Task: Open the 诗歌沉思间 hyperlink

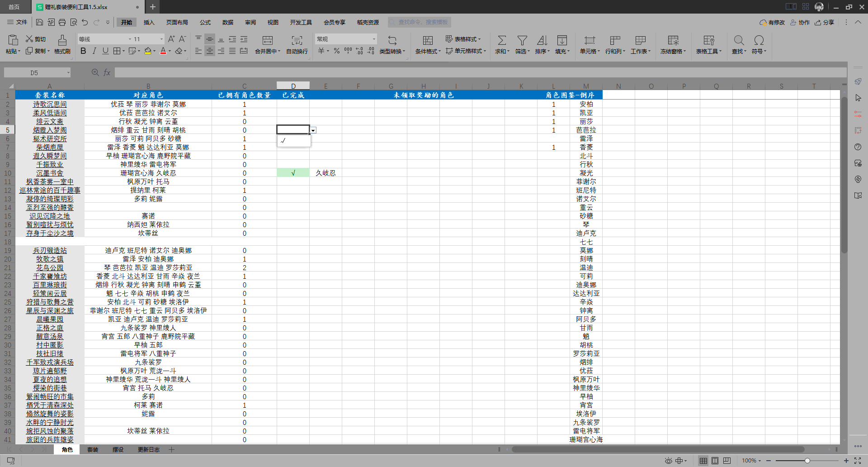Action: point(50,105)
